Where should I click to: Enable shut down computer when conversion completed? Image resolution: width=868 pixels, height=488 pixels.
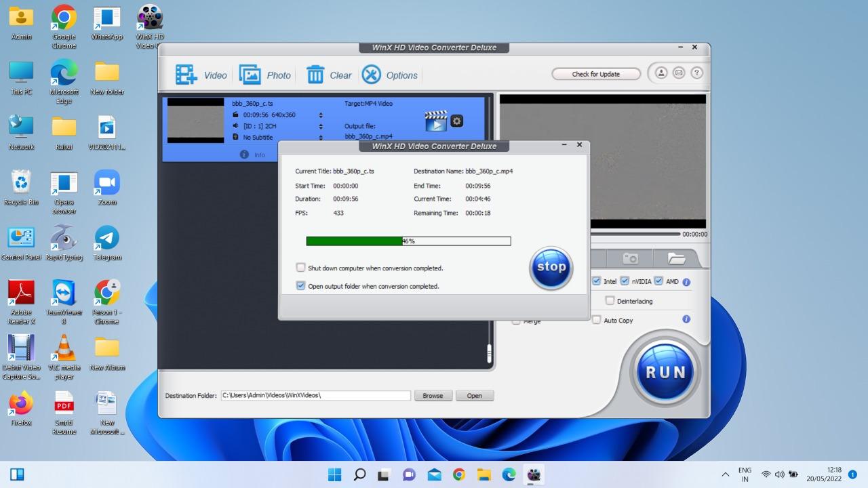(301, 268)
